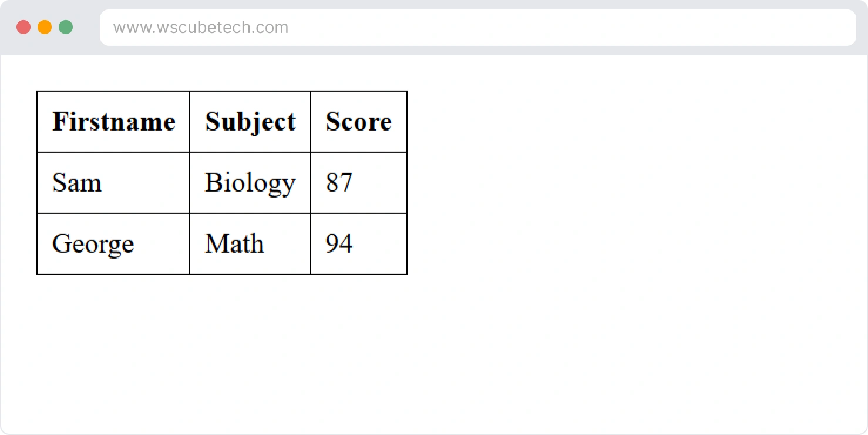Click the green maximize window dot

click(66, 27)
